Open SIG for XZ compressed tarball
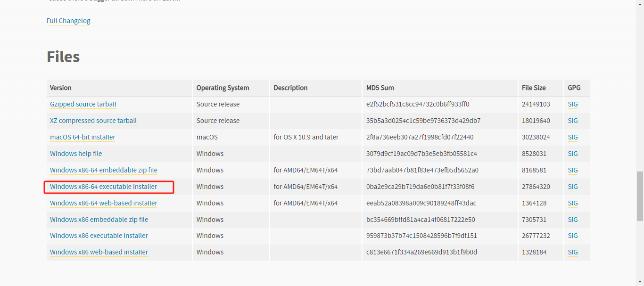The image size is (644, 286). point(573,121)
